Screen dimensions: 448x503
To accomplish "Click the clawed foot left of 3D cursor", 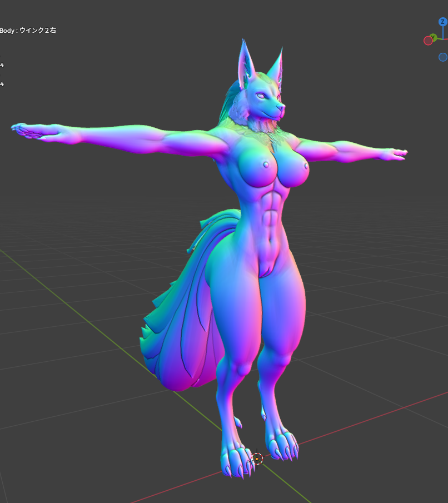I will click(x=233, y=459).
